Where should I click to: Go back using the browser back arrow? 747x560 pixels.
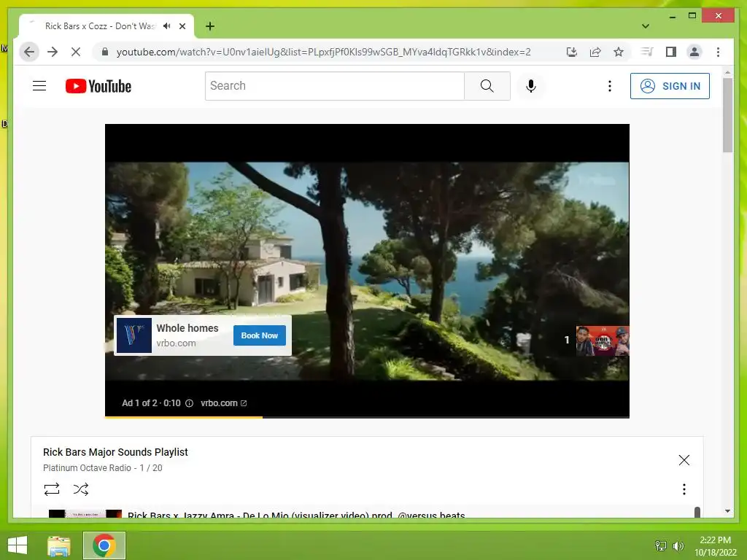(x=29, y=52)
